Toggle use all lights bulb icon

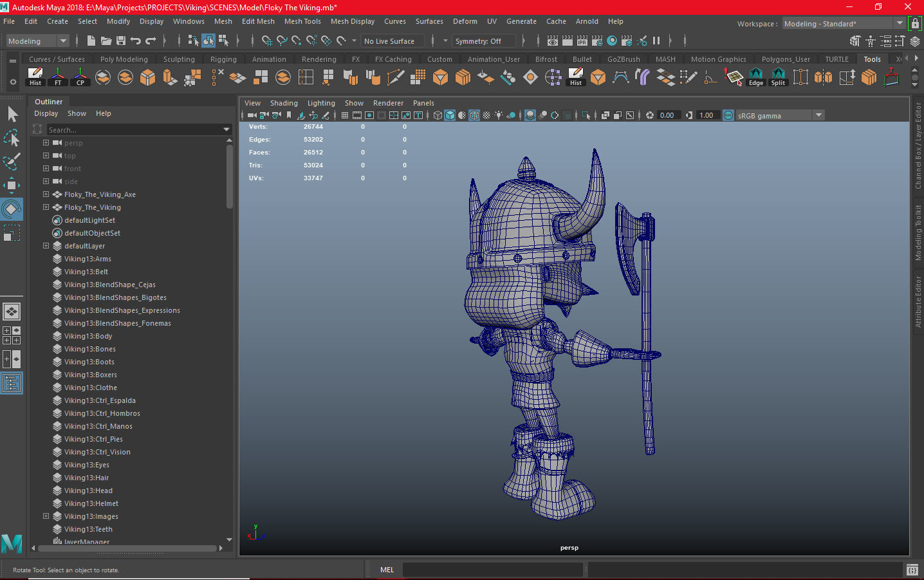click(x=499, y=115)
